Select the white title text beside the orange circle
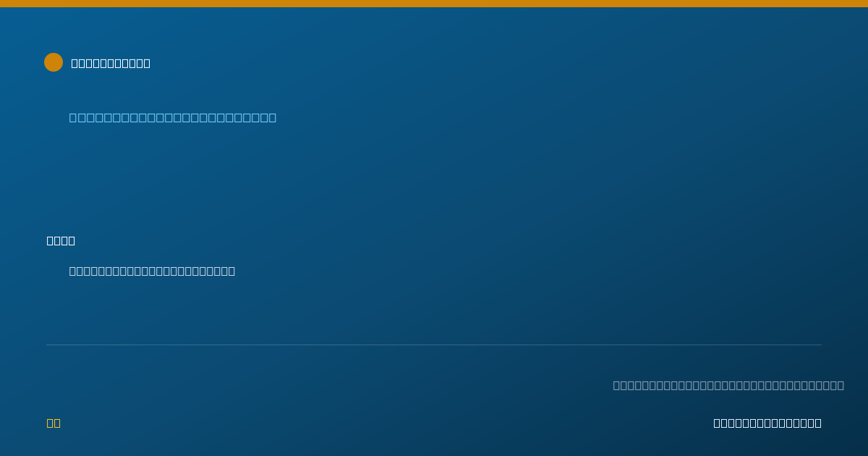This screenshot has width=868, height=456. click(111, 63)
